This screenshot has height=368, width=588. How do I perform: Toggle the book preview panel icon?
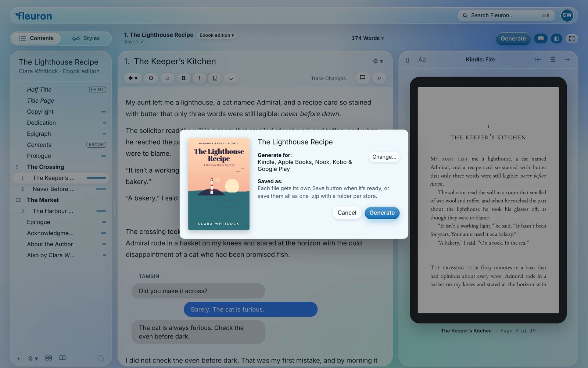(x=541, y=38)
